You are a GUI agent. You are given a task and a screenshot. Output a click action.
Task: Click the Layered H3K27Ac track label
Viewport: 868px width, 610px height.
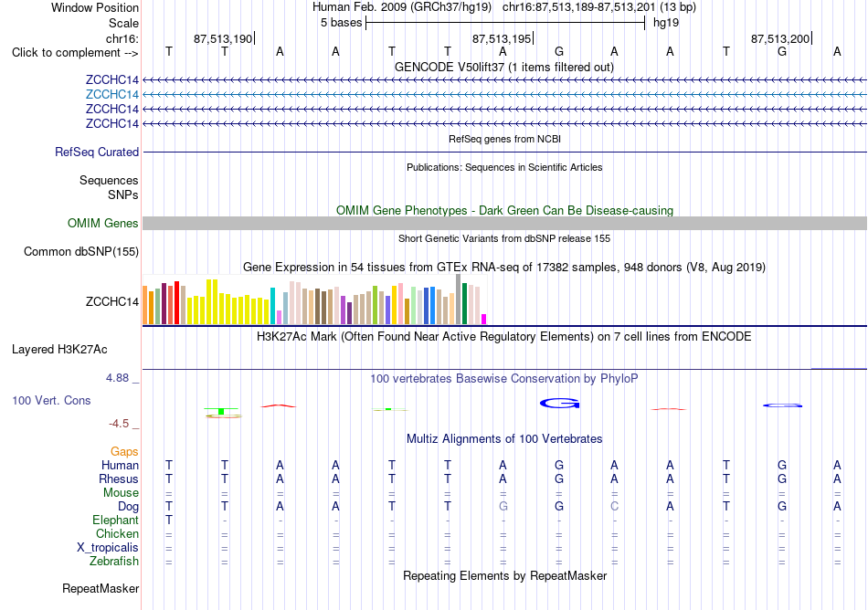tap(59, 350)
